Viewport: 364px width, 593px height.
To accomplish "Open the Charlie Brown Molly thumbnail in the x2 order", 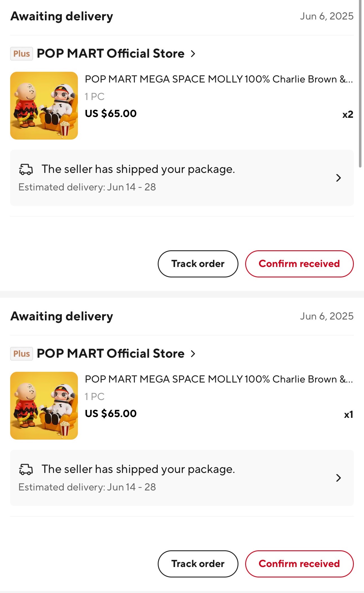I will 44,106.
